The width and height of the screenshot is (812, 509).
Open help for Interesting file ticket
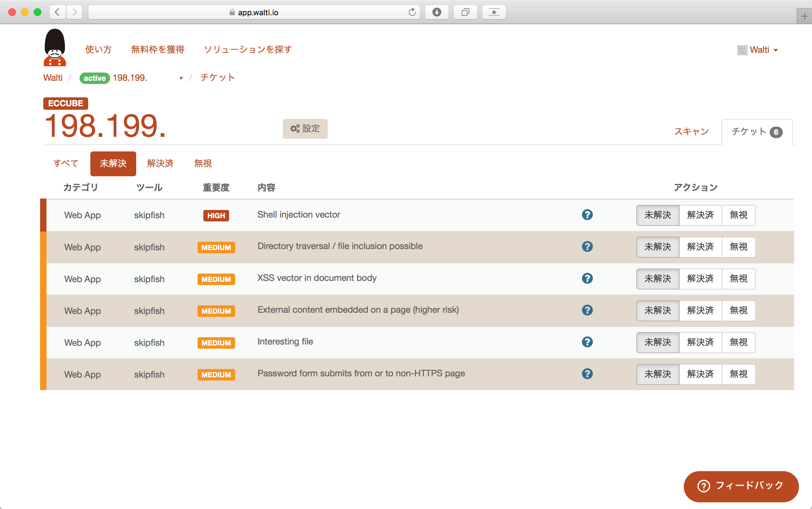[x=587, y=342]
